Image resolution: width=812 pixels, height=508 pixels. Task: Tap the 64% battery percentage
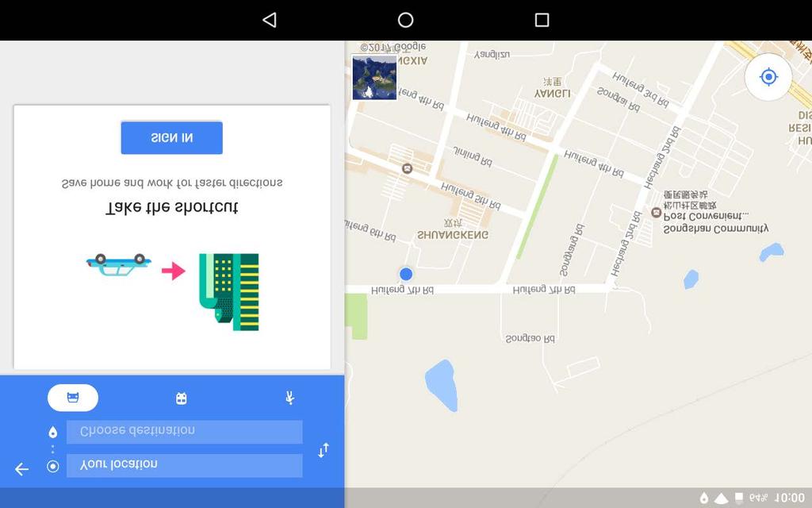click(759, 498)
